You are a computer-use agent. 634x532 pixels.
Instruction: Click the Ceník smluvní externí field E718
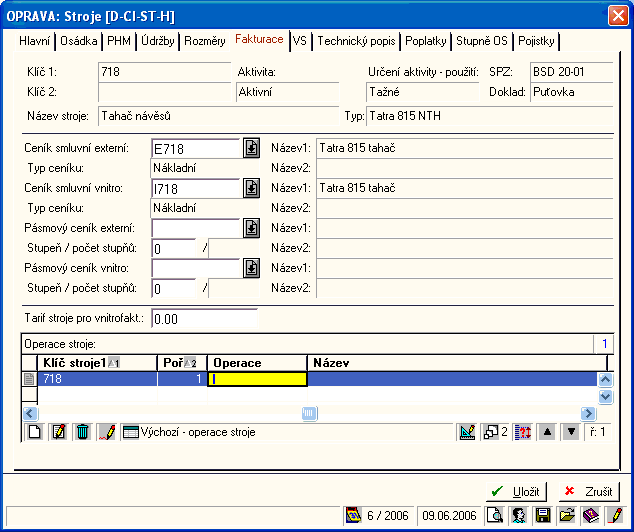(196, 149)
